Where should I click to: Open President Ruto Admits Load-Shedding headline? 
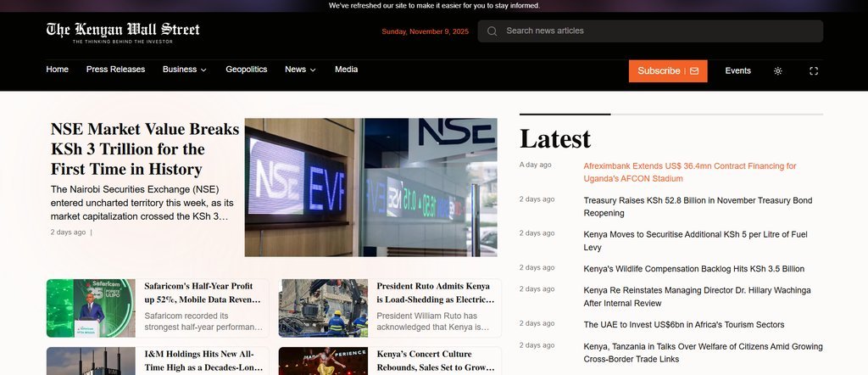click(x=435, y=293)
